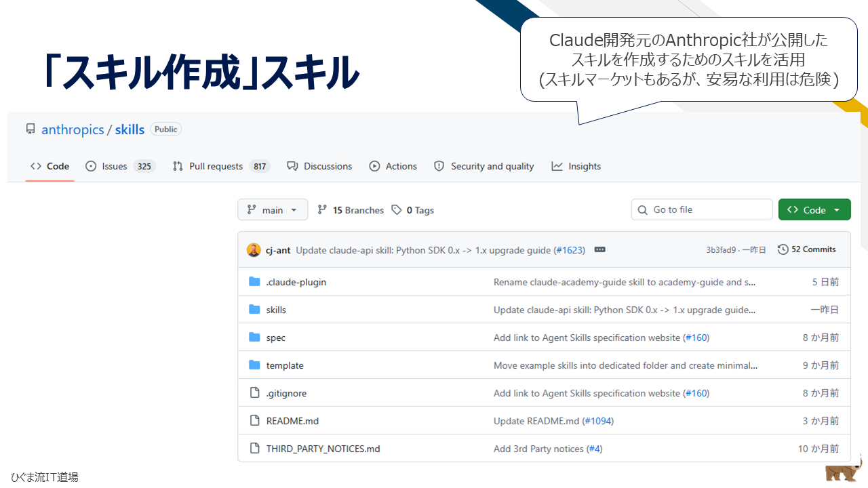Expand commit message with ellipsis button

click(x=599, y=250)
